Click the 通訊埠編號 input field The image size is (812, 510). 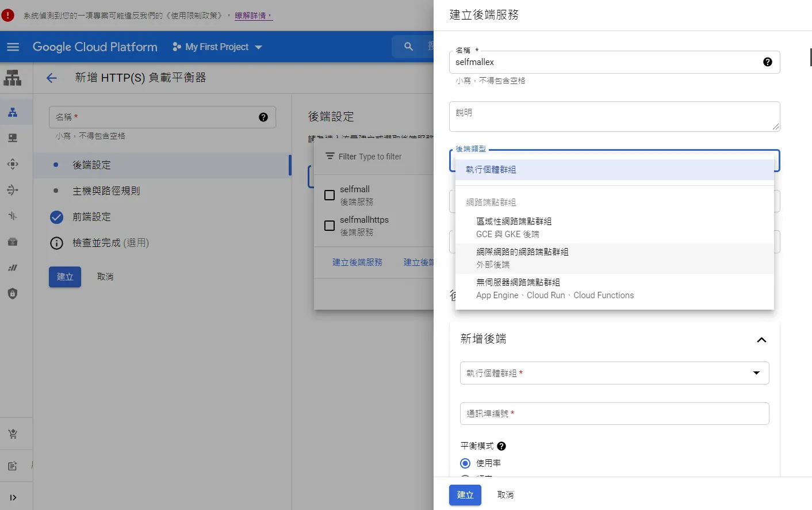(614, 413)
